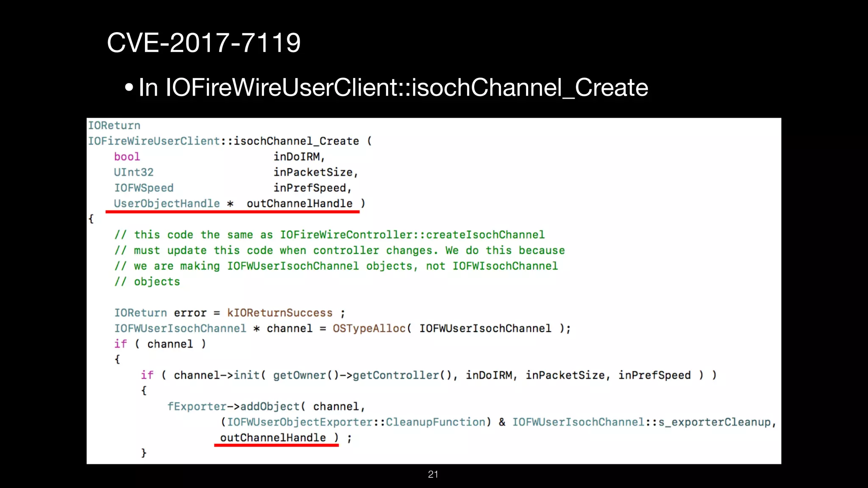This screenshot has height=488, width=868.
Task: Click the underlined 'UserObjectHandle *' type
Action: 174,204
